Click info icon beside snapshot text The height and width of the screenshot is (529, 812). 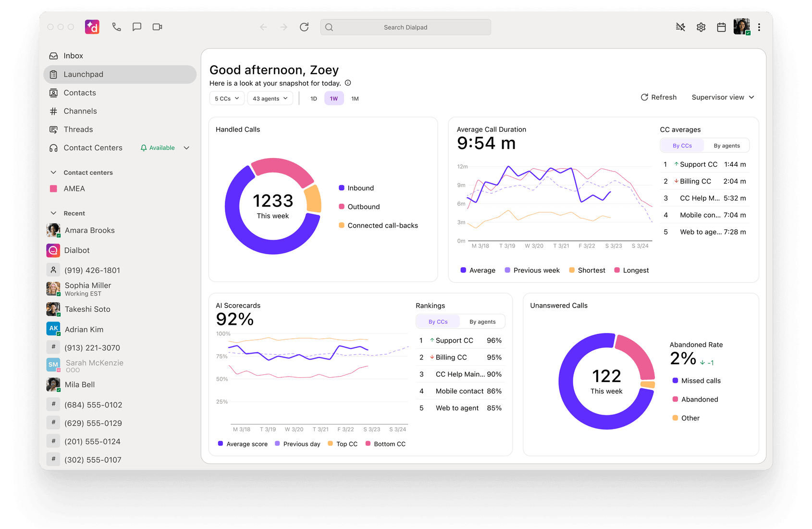(x=348, y=83)
